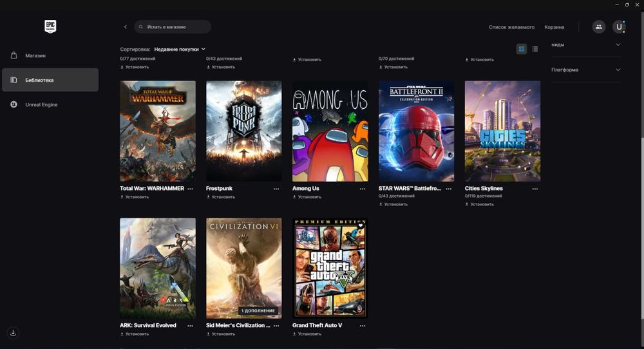This screenshot has width=644, height=349.
Task: Switch to list view
Action: (535, 49)
